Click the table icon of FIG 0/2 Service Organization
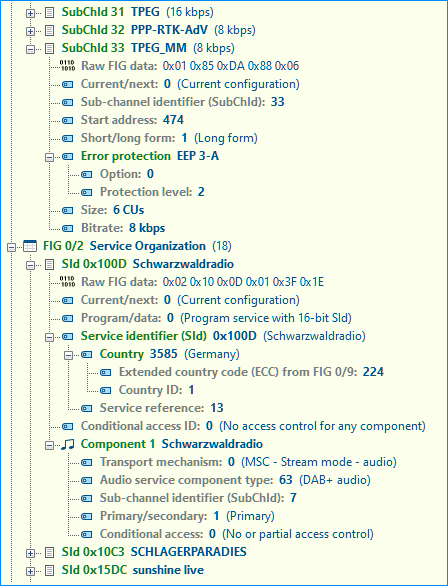The height and width of the screenshot is (586, 448). (x=30, y=246)
